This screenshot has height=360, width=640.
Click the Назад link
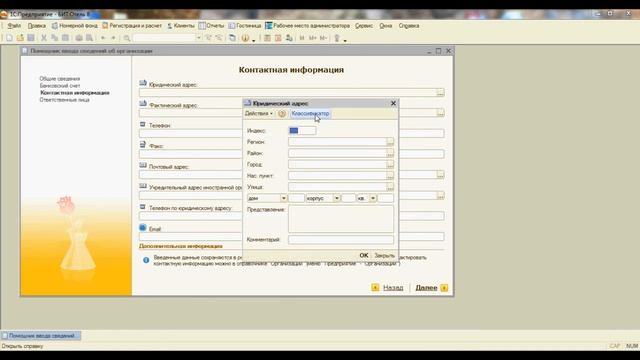pos(393,288)
